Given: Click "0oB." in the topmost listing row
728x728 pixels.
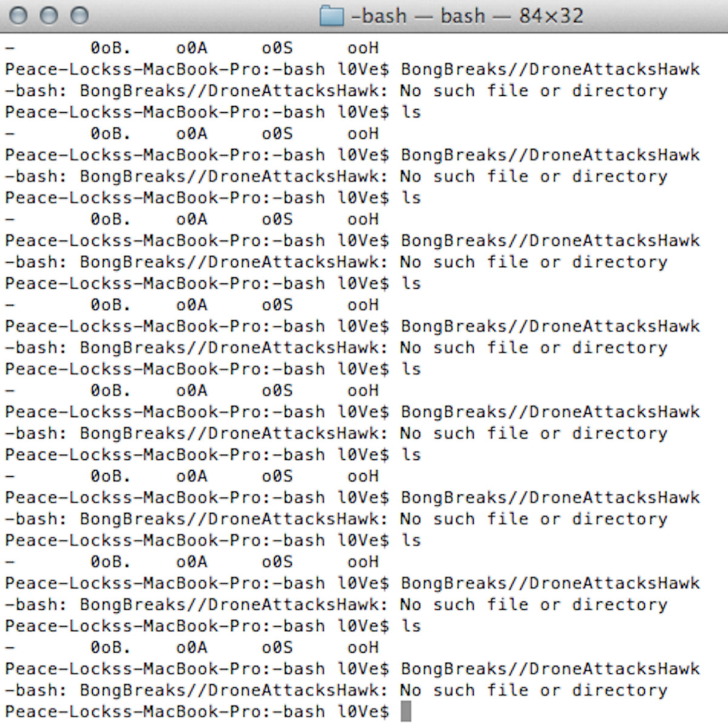Looking at the screenshot, I should click(110, 48).
